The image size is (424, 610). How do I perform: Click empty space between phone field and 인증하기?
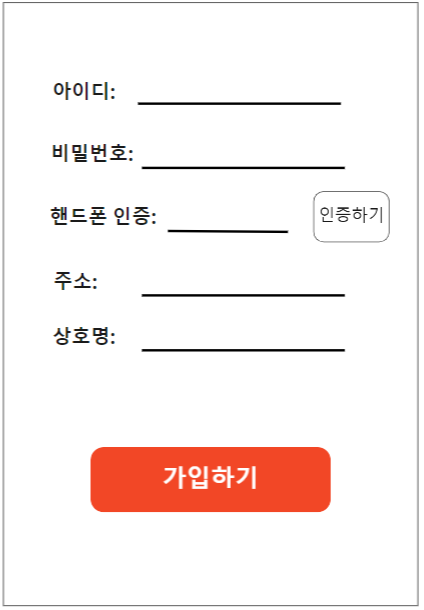click(x=301, y=218)
